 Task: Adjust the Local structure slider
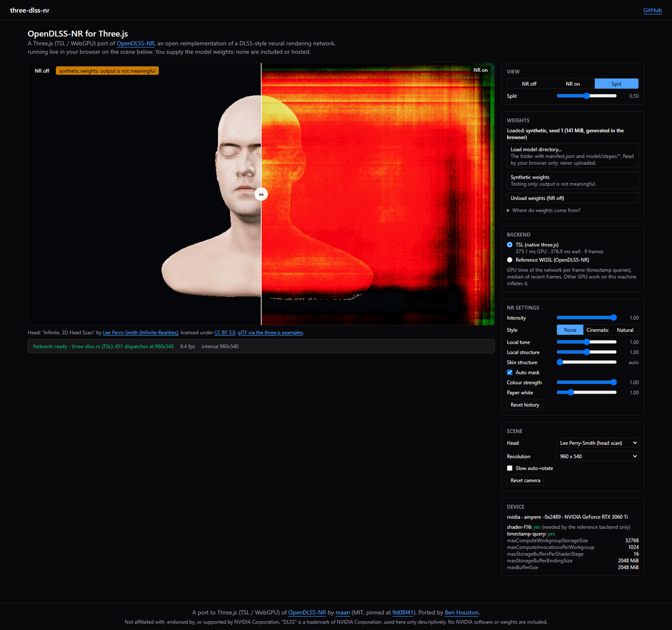586,352
